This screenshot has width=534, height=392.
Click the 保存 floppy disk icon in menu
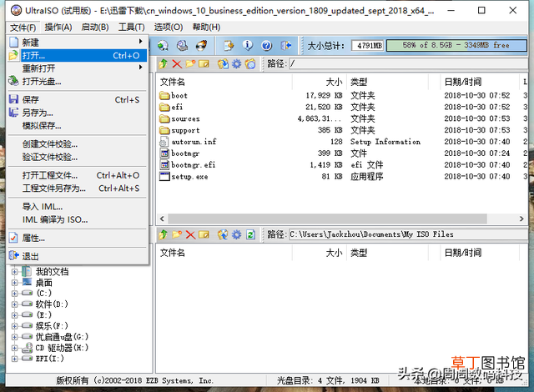(13, 99)
